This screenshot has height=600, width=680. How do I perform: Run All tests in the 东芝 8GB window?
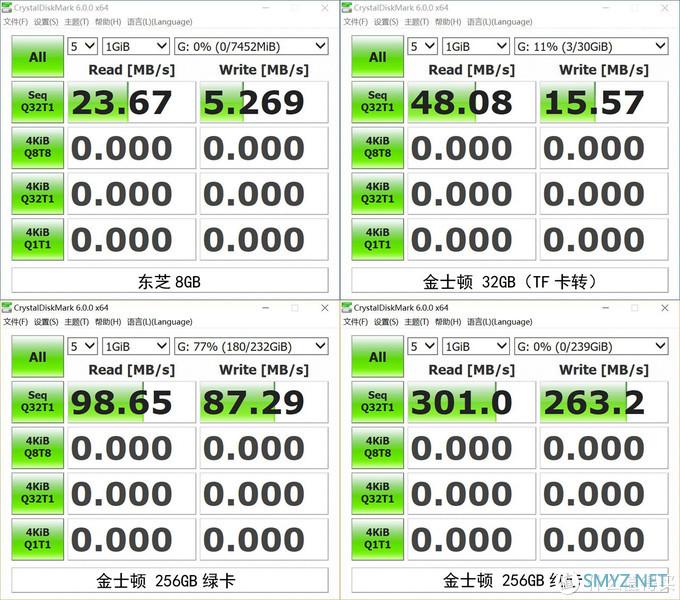(38, 57)
